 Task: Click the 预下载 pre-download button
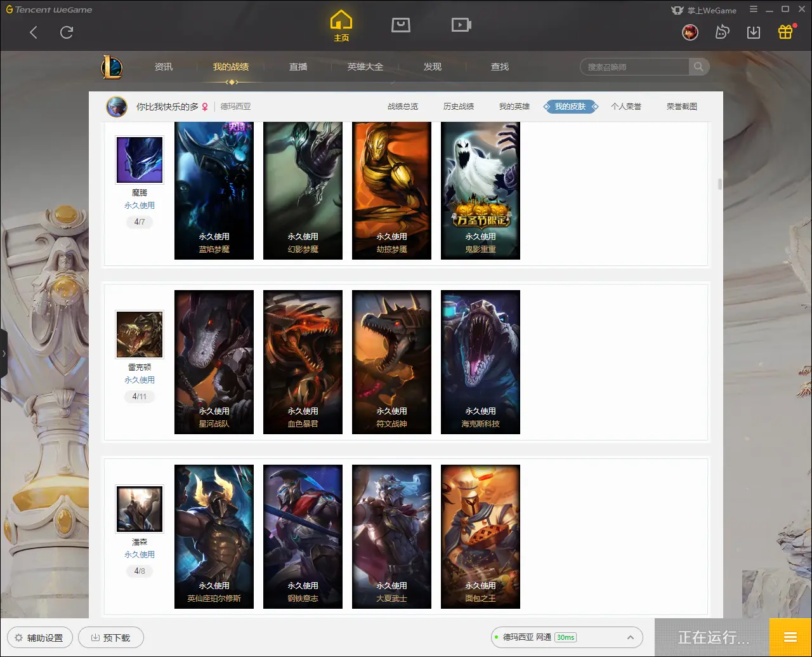111,637
